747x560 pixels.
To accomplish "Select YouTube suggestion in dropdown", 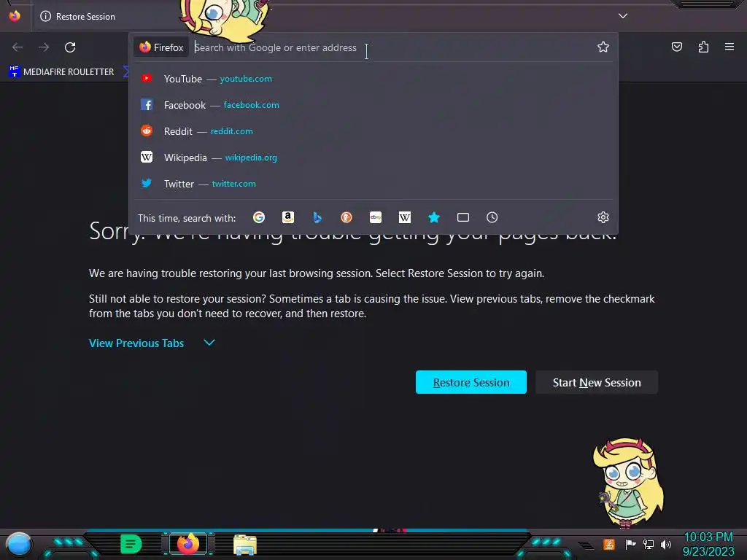I will click(x=373, y=79).
